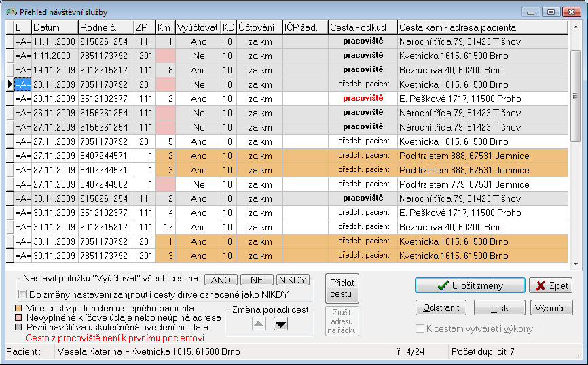This screenshot has width=588, height=365.
Task: Go back using the Zpět button
Action: [550, 285]
